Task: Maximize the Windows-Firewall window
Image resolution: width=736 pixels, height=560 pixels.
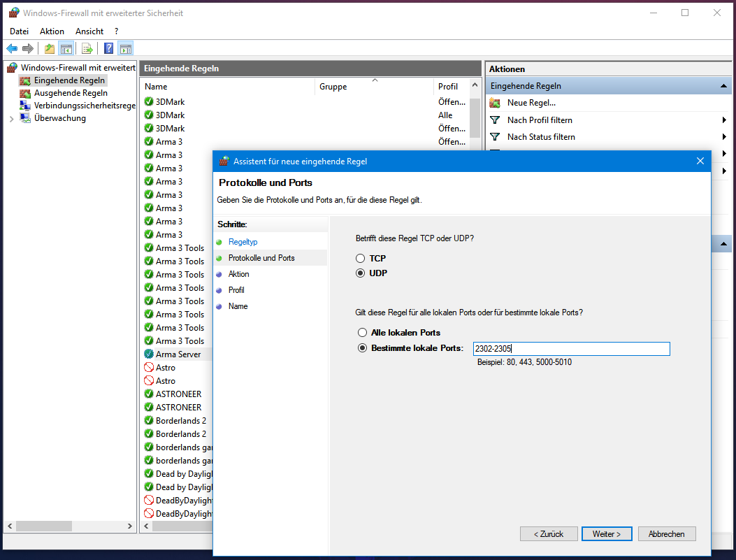Action: 685,13
